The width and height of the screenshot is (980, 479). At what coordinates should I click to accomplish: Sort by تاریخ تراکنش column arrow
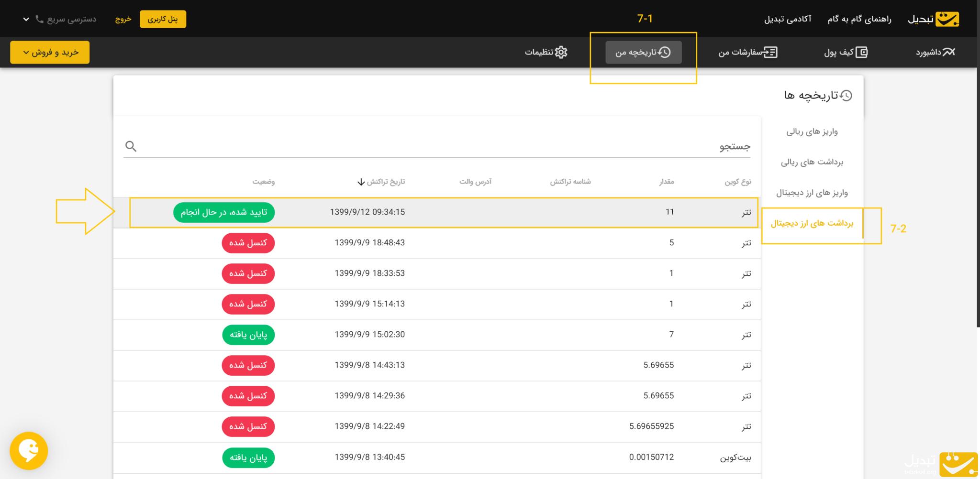pos(361,182)
